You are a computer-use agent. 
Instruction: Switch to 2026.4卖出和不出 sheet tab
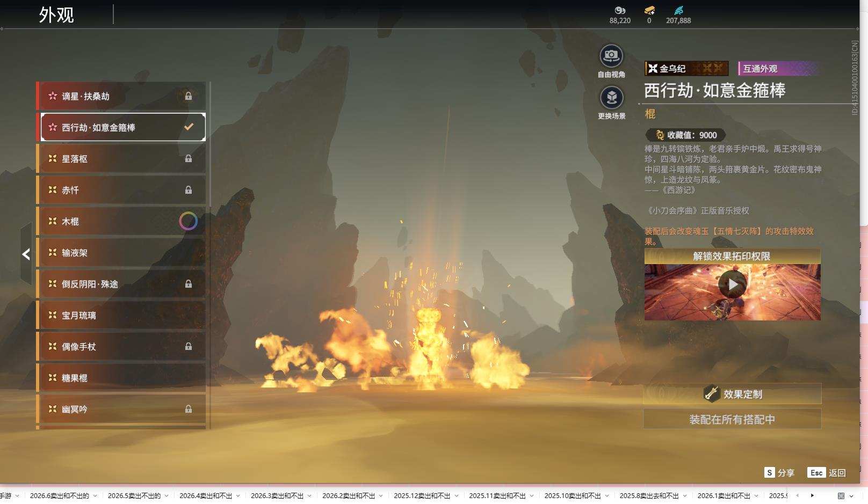pyautogui.click(x=206, y=495)
